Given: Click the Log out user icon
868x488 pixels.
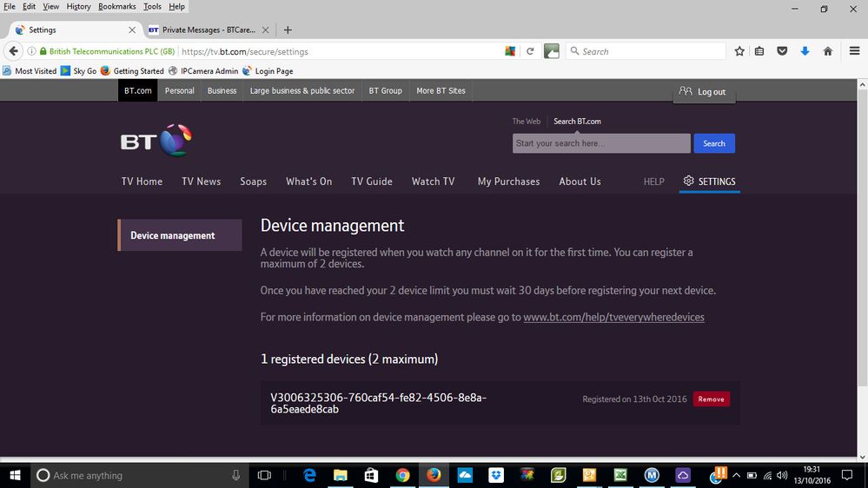Looking at the screenshot, I should (686, 91).
